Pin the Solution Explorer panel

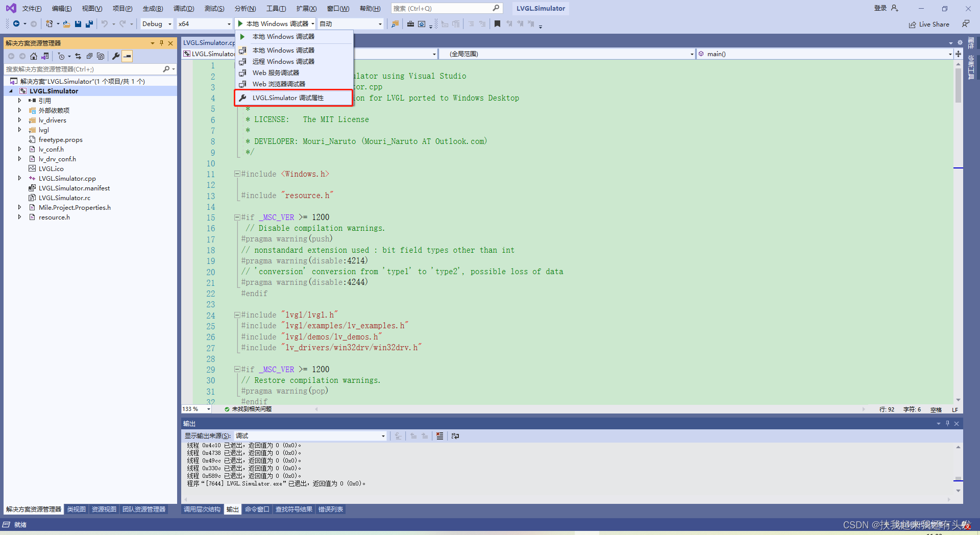tap(162, 43)
